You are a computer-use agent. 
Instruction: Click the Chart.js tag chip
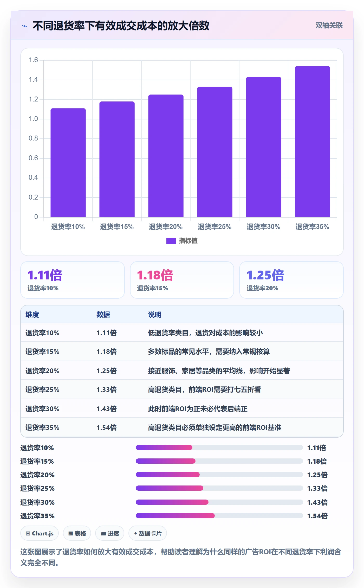point(40,533)
